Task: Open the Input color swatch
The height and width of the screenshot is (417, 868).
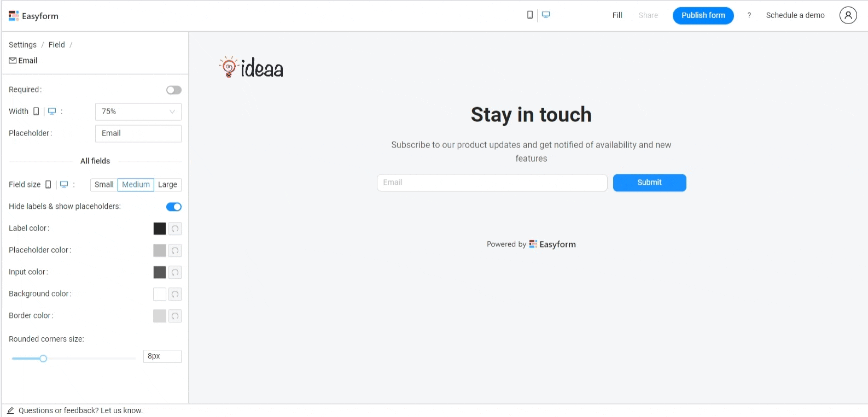Action: click(x=160, y=273)
